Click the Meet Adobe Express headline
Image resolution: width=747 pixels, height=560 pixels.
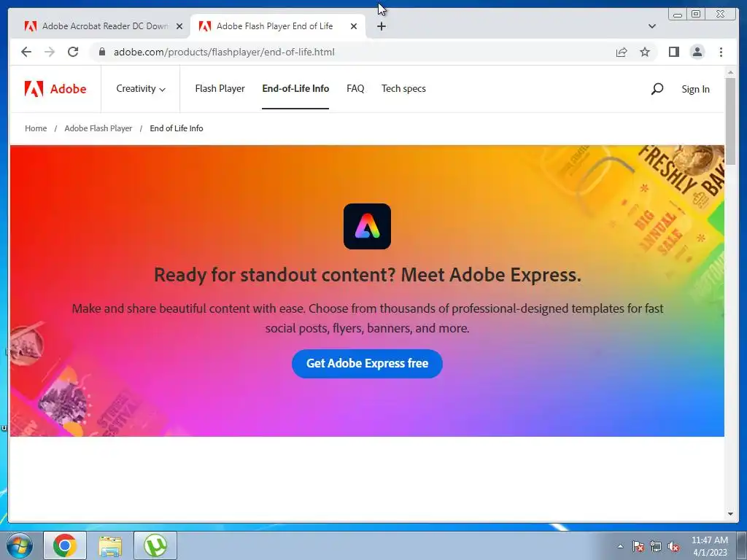click(368, 275)
